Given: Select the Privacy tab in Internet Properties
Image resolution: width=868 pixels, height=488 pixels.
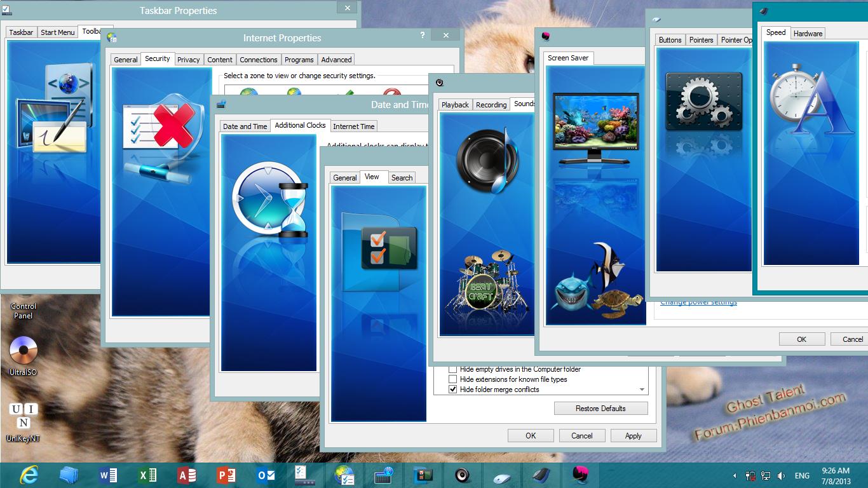Looking at the screenshot, I should (188, 60).
